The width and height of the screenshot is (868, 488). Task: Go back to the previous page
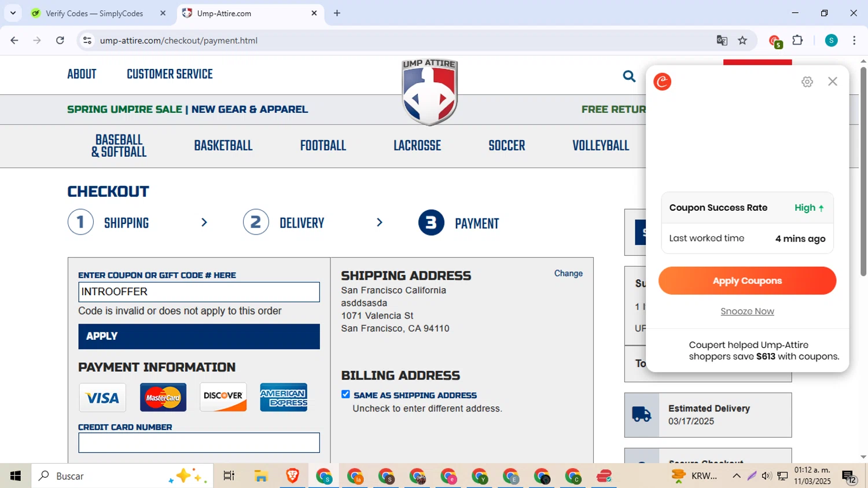14,41
